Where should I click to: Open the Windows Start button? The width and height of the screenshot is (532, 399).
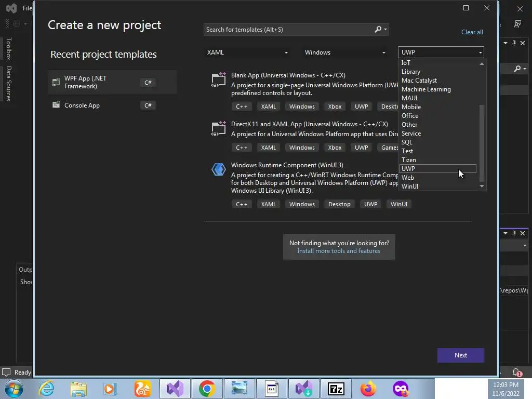14,389
